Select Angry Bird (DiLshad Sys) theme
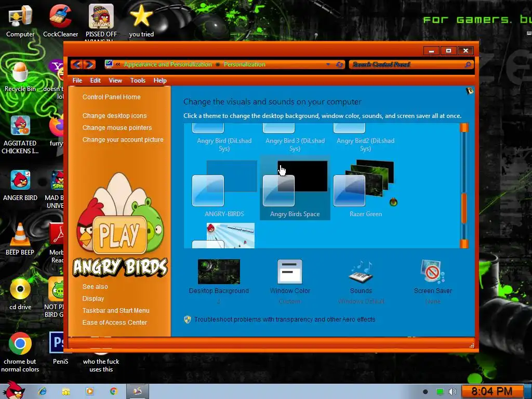 224,138
